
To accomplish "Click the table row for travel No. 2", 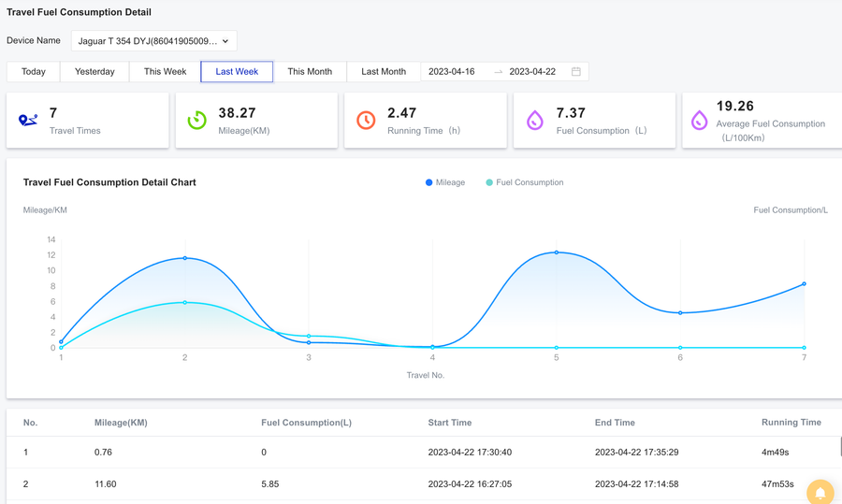I will click(x=421, y=484).
